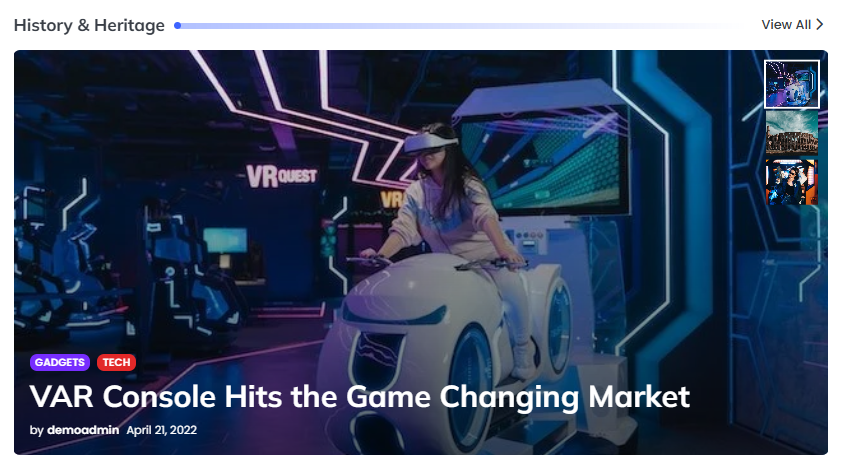The height and width of the screenshot is (472, 841).
Task: Click the History & Heritage section heading
Action: coord(89,25)
